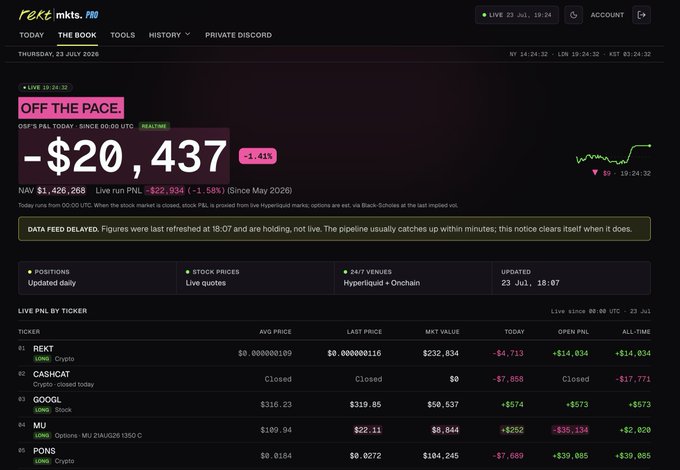Switch to the TODAY tab
680x470 pixels.
32,35
